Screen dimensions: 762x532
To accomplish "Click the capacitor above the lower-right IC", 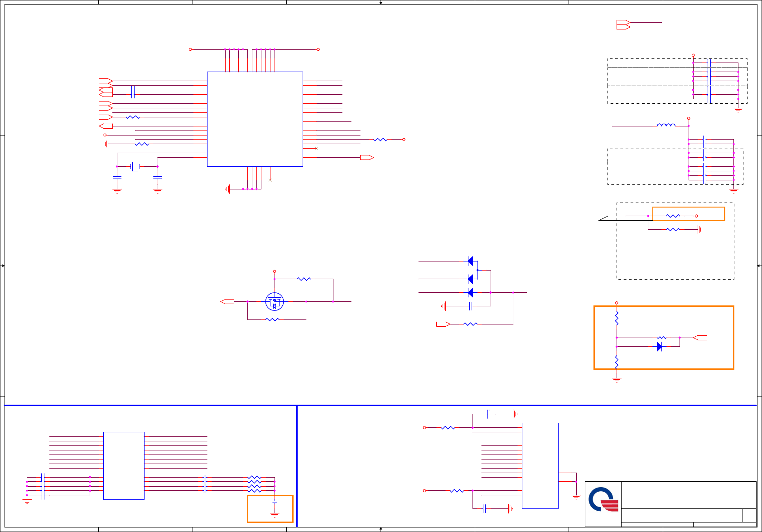I will pos(489,414).
